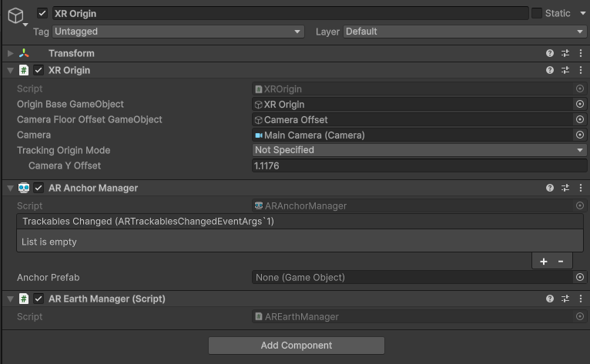Open the XR Origin component more options menu
This screenshot has height=364, width=590.
(x=581, y=70)
